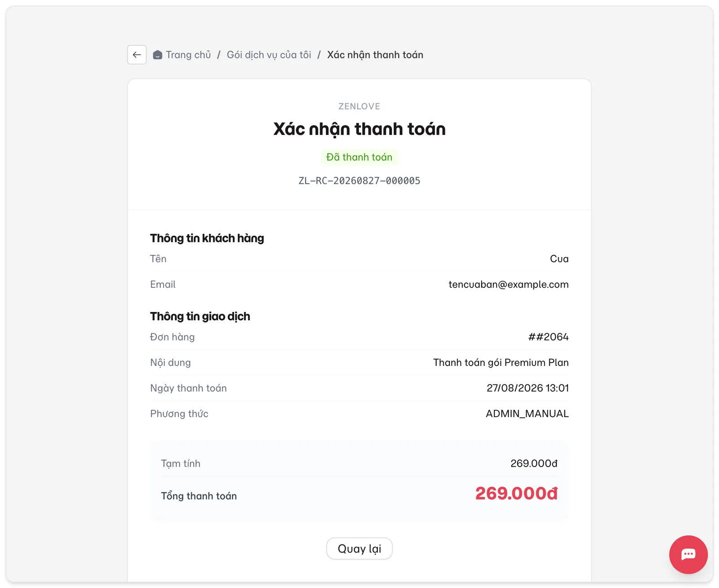
Task: Click the order number ##2064
Action: point(548,337)
